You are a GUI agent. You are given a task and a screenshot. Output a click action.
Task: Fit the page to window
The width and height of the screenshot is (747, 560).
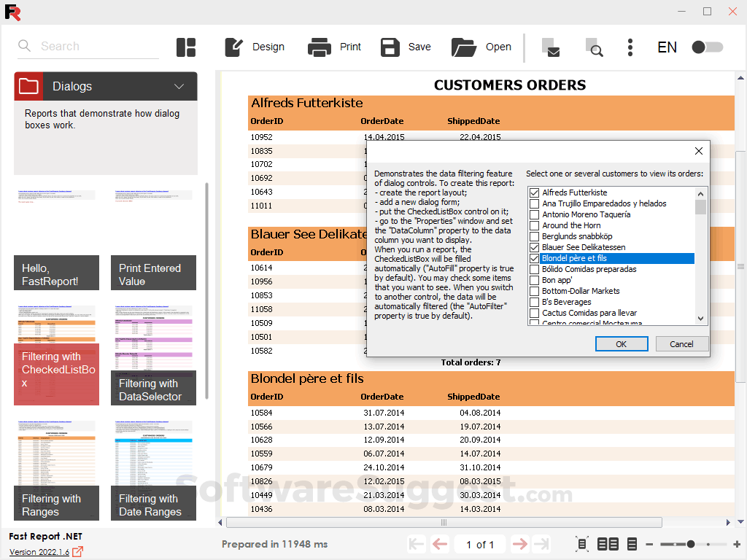581,544
